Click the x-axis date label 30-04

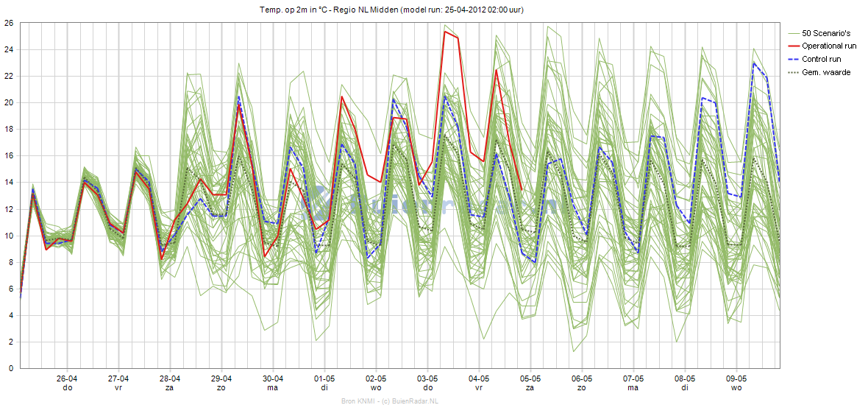[x=273, y=379]
